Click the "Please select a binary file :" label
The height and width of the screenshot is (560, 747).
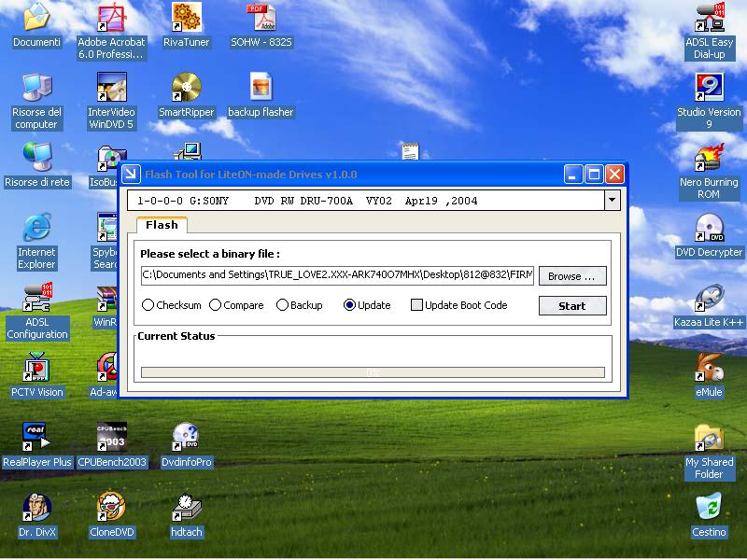(210, 254)
